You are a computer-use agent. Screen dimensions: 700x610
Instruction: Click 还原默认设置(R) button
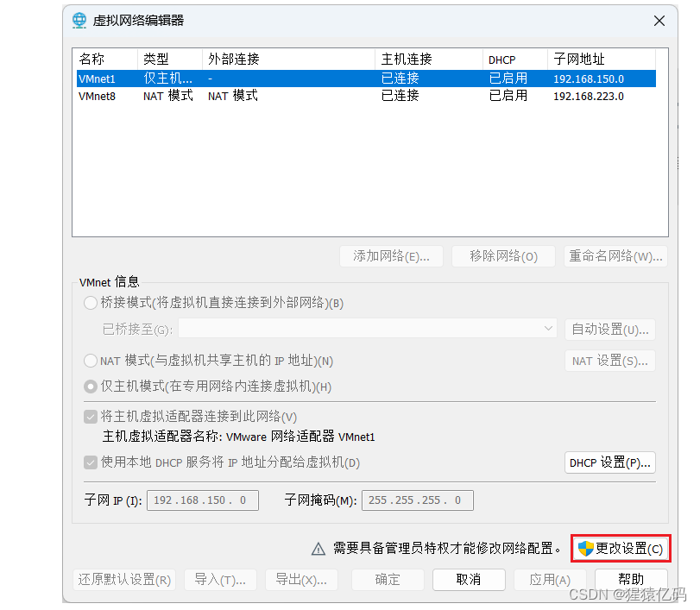click(x=124, y=580)
